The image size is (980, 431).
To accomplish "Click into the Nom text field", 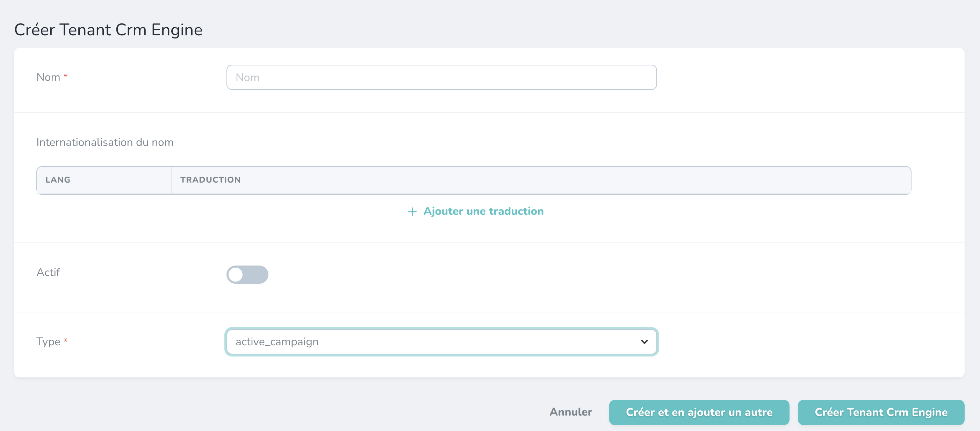I will pyautogui.click(x=441, y=77).
